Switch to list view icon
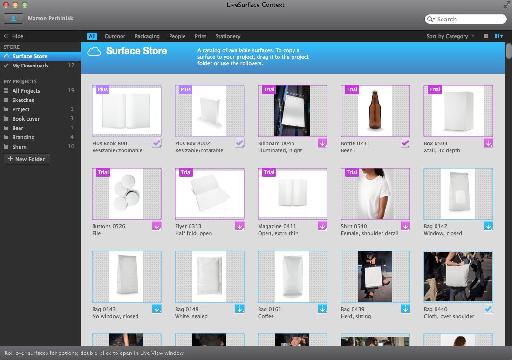The image size is (512, 360). click(x=486, y=36)
